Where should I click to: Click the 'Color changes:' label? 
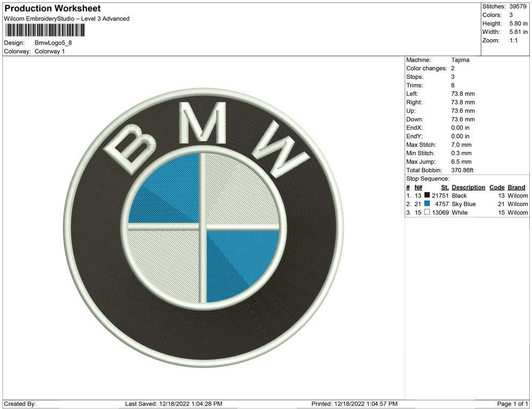pos(427,69)
